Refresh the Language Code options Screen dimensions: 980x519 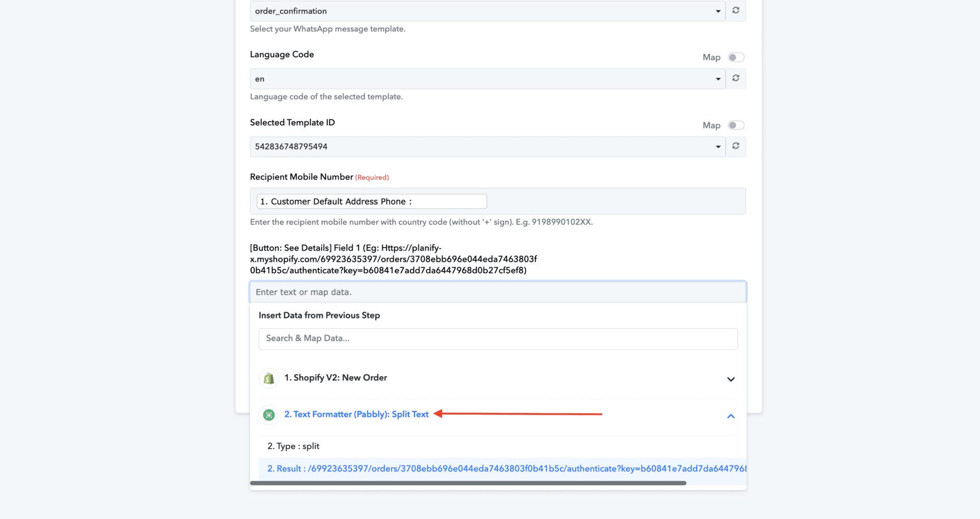pyautogui.click(x=736, y=79)
